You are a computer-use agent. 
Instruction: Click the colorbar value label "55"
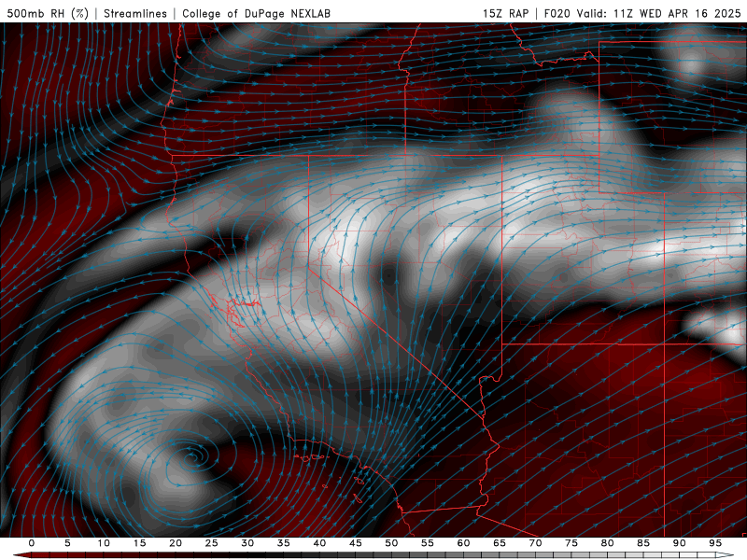(x=428, y=543)
